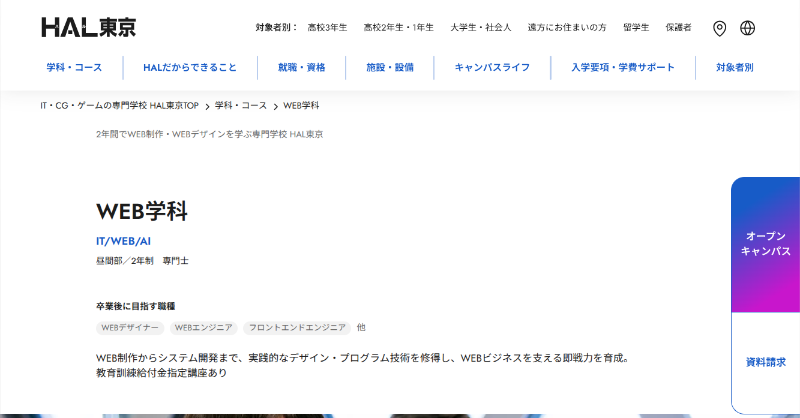The width and height of the screenshot is (800, 418).
Task: Click the フロントエンドエンジニア job tag
Action: 297,328
